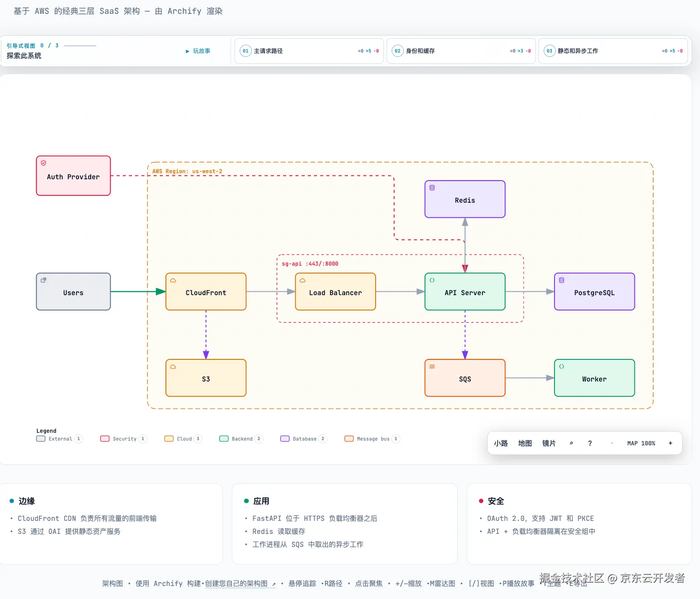
Task: Select the S3 node
Action: pos(206,378)
